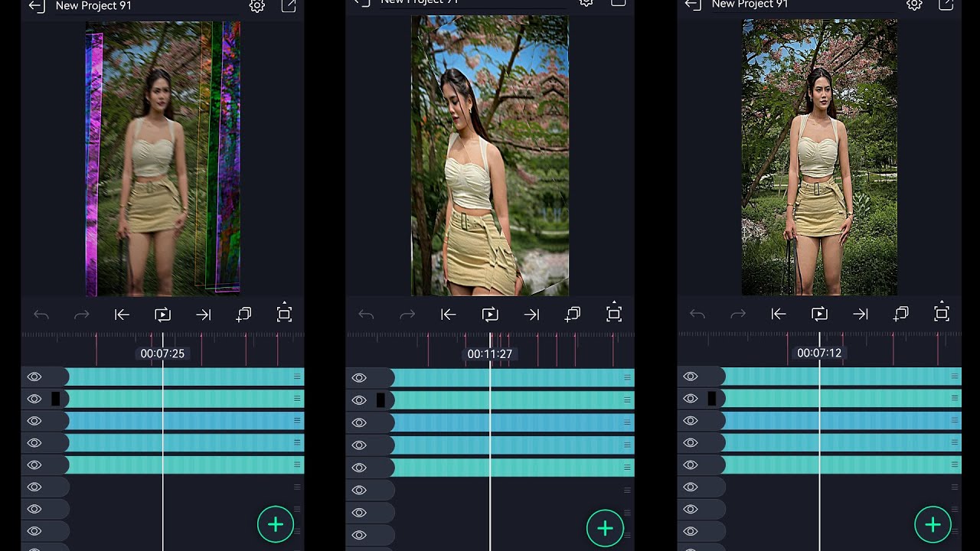Viewport: 980px width, 551px height.
Task: Select the 00:07:12 timecode label
Action: pyautogui.click(x=819, y=353)
